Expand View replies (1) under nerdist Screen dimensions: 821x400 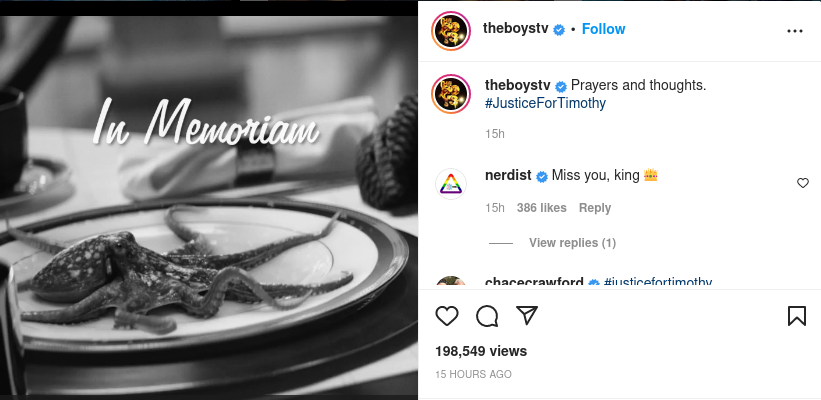[x=572, y=243]
